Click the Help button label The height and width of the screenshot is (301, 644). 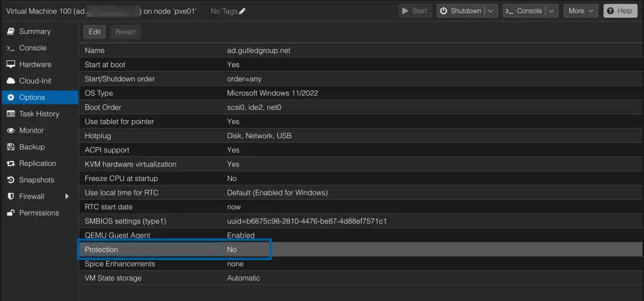625,11
